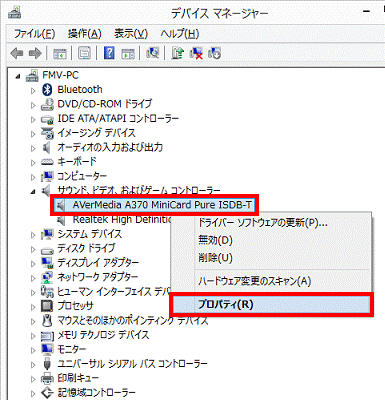Screen dimensions: 385x400
Task: Click the Forward arrow toolbar icon
Action: pyautogui.click(x=35, y=53)
